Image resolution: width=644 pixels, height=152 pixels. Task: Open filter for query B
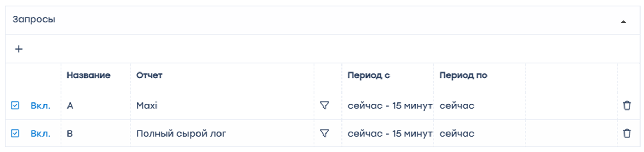(x=324, y=133)
